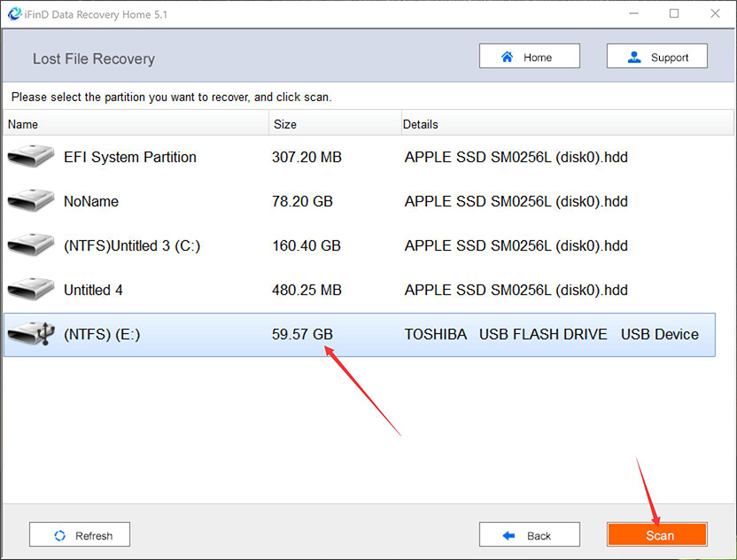Click the 59.57 GB size value
This screenshot has width=737, height=560.
pyautogui.click(x=302, y=334)
